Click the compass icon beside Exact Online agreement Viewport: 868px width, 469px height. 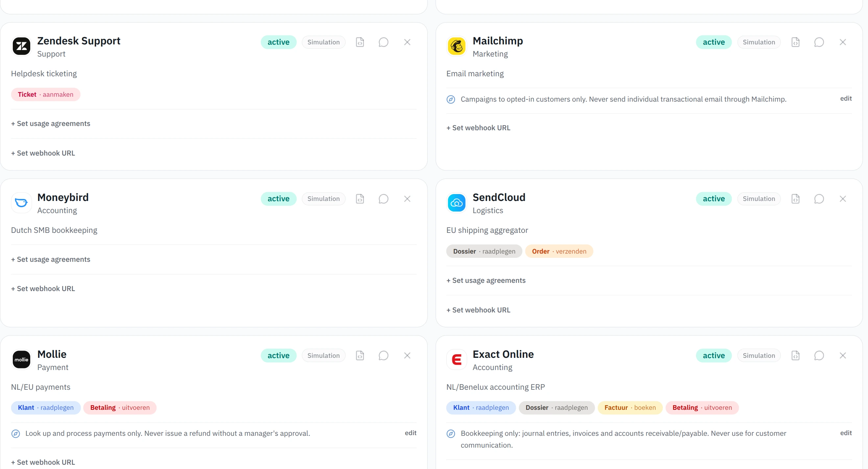pos(450,433)
